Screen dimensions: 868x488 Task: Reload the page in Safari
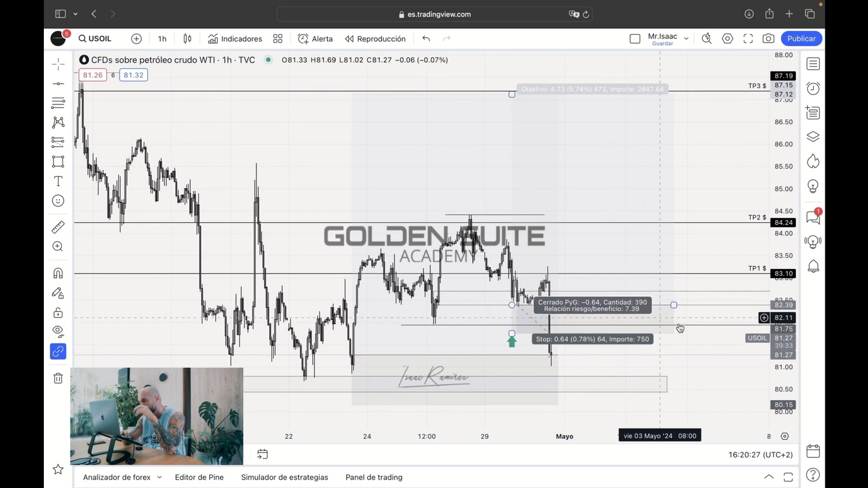point(586,14)
